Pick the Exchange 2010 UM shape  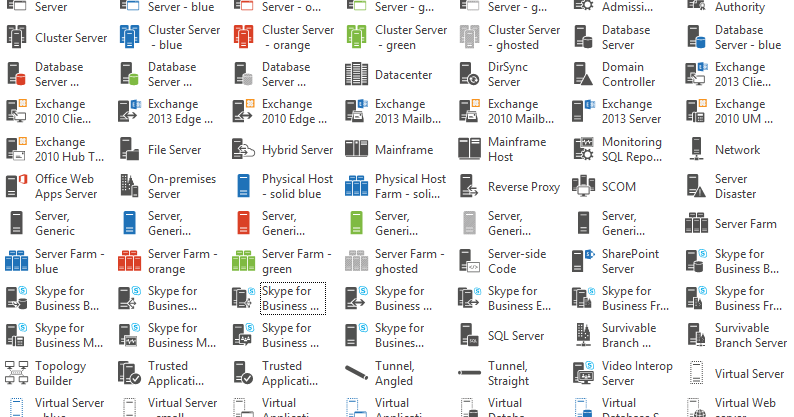click(696, 111)
